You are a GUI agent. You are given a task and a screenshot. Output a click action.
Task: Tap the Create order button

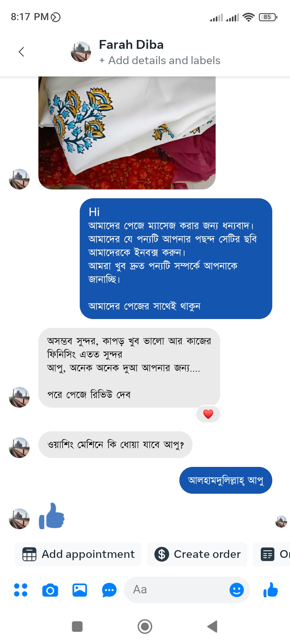click(197, 554)
